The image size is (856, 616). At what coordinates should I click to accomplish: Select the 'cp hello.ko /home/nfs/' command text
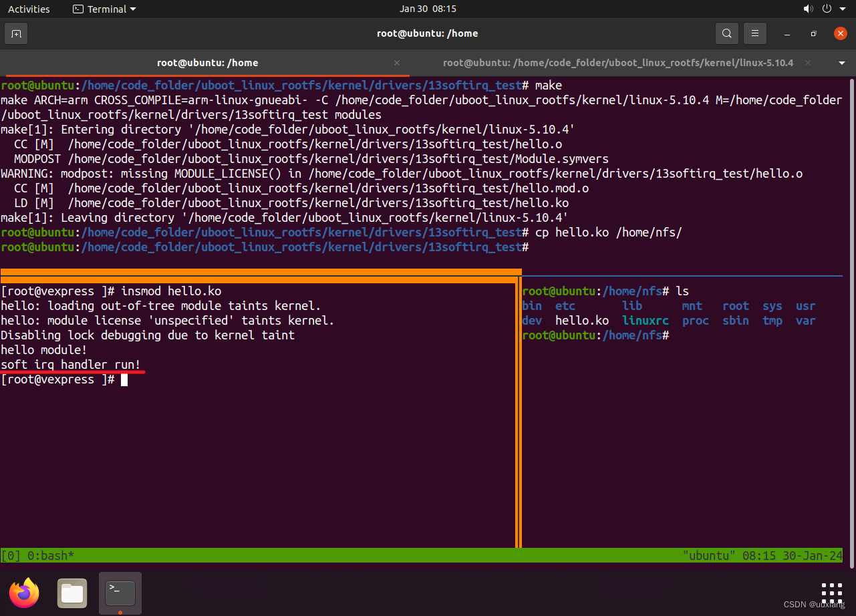(x=609, y=232)
